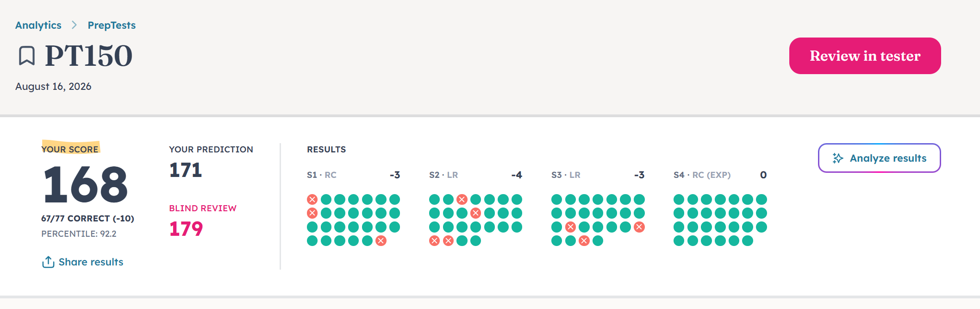Open incorrect question in S3 LR bottom row
The image size is (980, 309).
[584, 241]
